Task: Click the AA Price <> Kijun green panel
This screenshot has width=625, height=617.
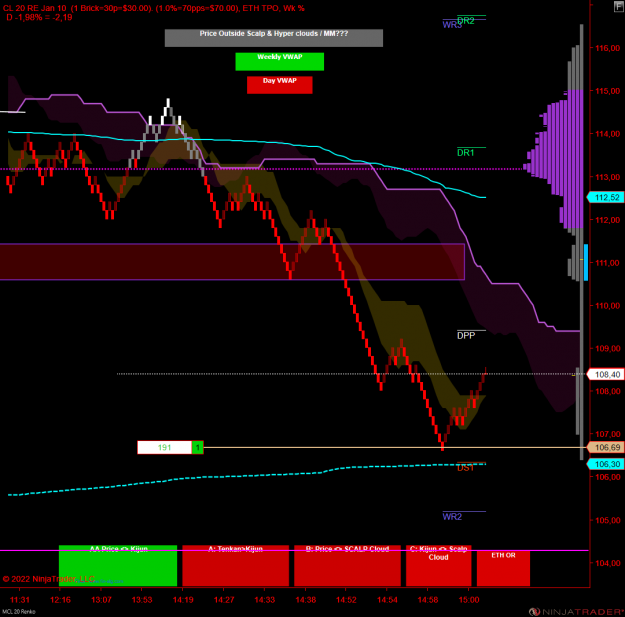Action: click(x=118, y=566)
